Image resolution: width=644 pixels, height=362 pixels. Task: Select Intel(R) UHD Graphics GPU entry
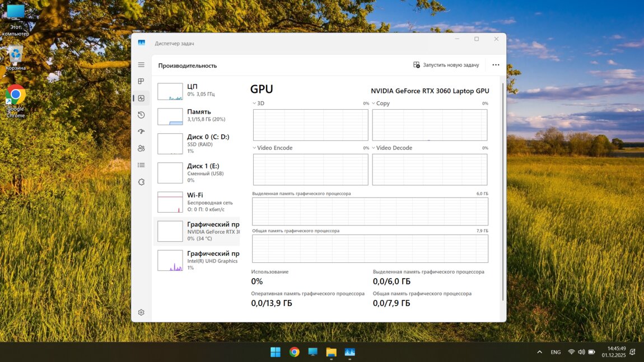(x=196, y=260)
